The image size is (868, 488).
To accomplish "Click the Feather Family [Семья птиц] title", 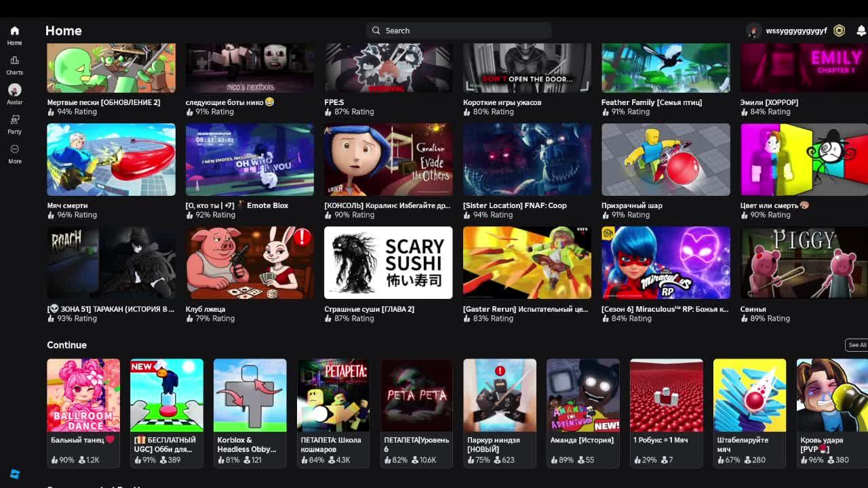I will pyautogui.click(x=652, y=102).
